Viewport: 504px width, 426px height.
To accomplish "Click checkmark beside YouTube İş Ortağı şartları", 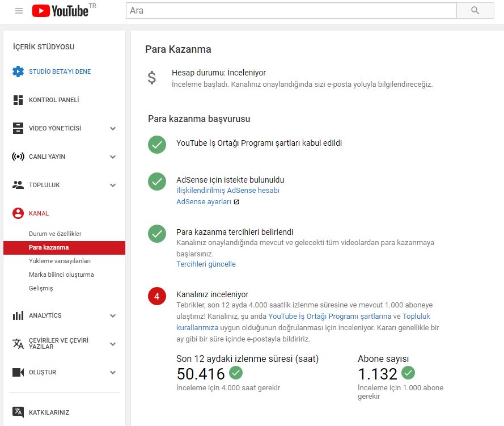I will pos(157,145).
